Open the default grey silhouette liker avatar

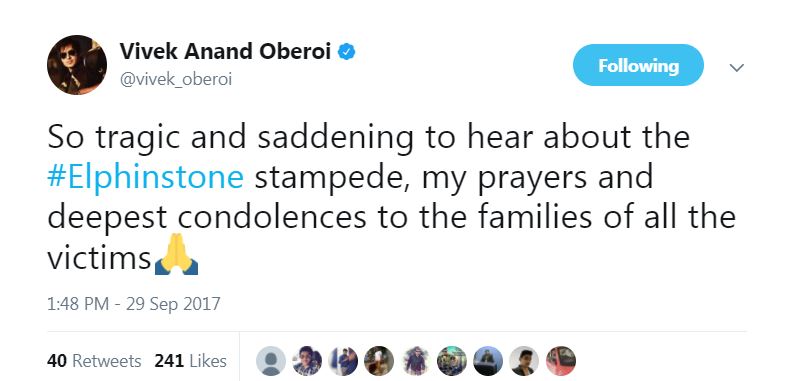click(x=271, y=361)
